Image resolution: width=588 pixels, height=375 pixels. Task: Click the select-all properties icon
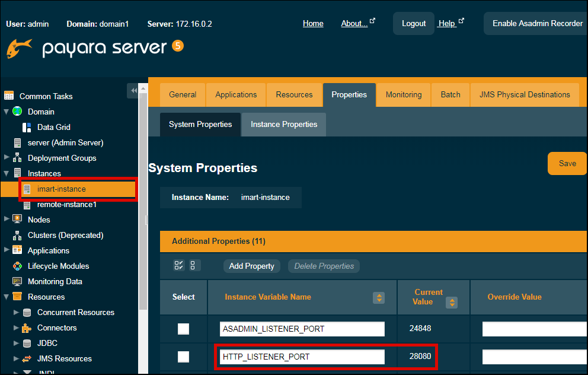pyautogui.click(x=179, y=266)
